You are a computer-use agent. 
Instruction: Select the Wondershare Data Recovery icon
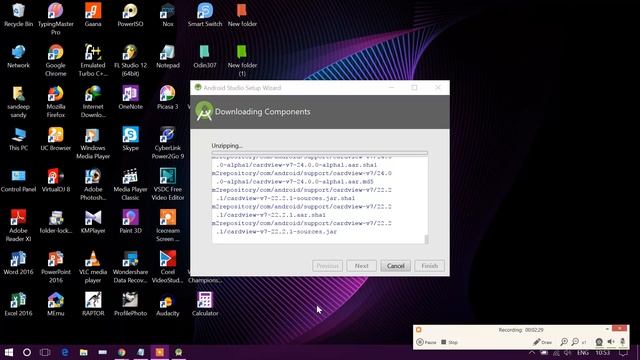coord(130,267)
